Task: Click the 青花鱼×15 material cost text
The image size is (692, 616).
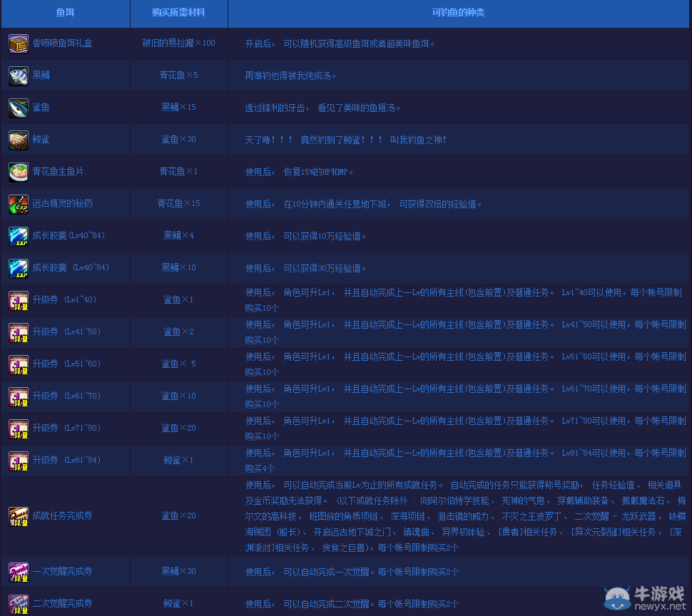Action: [178, 204]
